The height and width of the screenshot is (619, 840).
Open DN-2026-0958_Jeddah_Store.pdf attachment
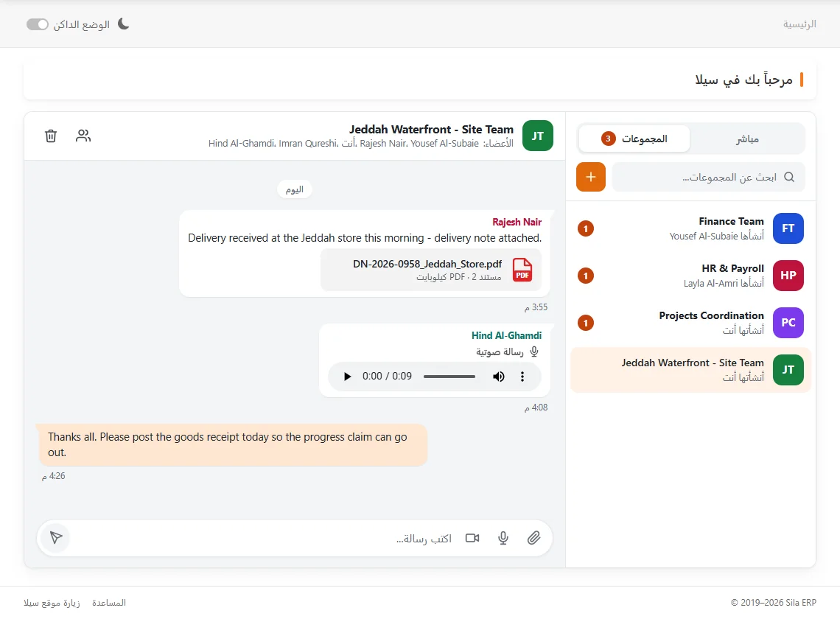[431, 270]
